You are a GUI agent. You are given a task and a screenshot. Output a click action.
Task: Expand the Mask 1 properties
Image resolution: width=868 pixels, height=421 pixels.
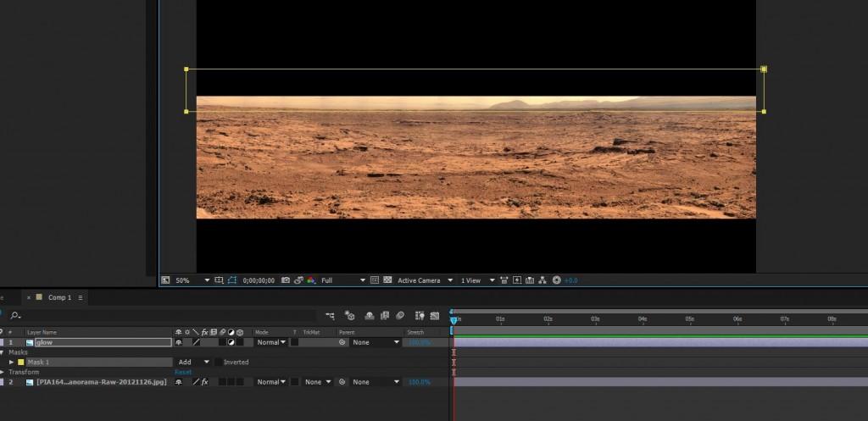click(x=12, y=363)
